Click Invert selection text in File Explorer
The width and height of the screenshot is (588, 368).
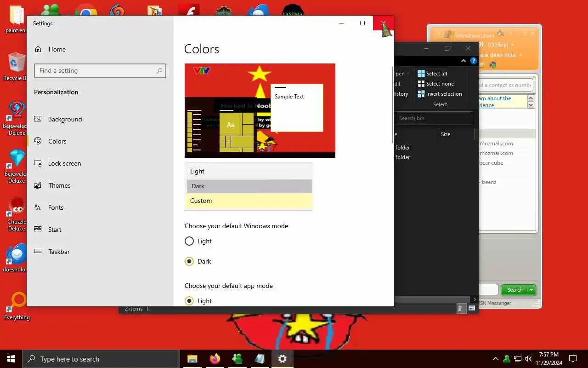click(444, 94)
